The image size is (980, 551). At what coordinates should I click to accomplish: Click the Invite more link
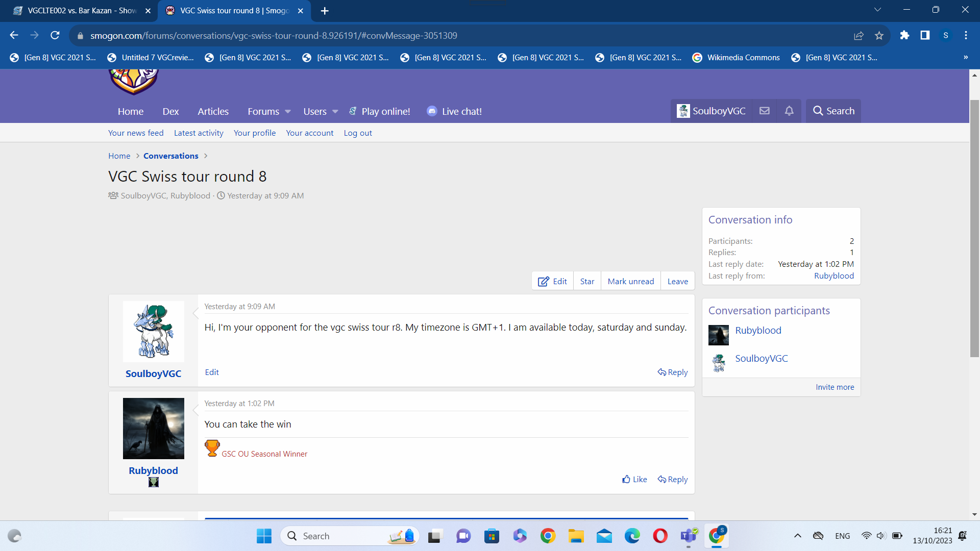click(x=835, y=387)
